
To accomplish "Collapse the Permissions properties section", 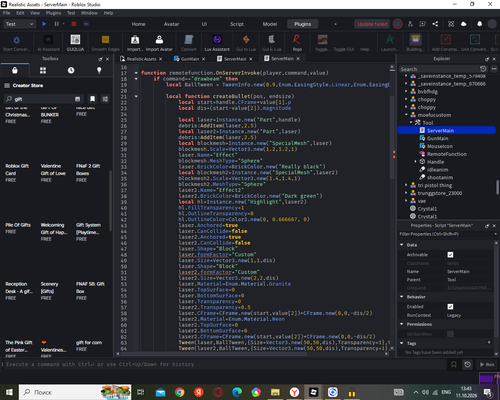I will (402, 324).
